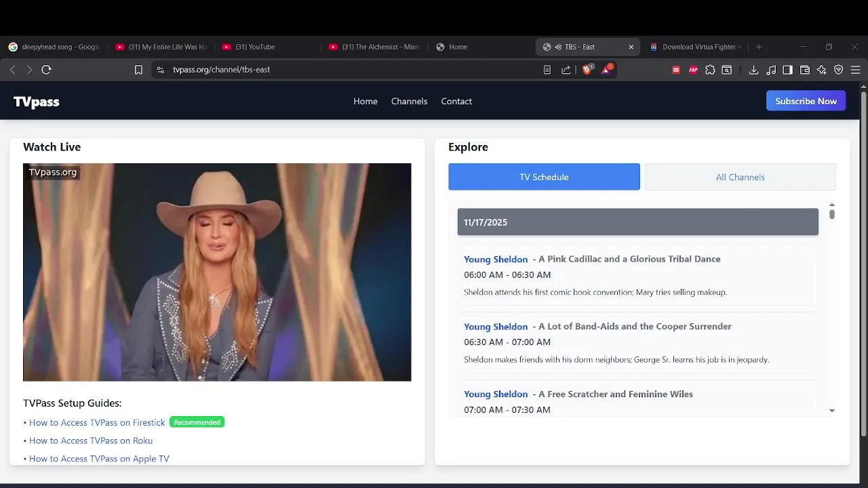
Task: Bookmark this page with the bookmark icon
Action: pyautogui.click(x=138, y=70)
